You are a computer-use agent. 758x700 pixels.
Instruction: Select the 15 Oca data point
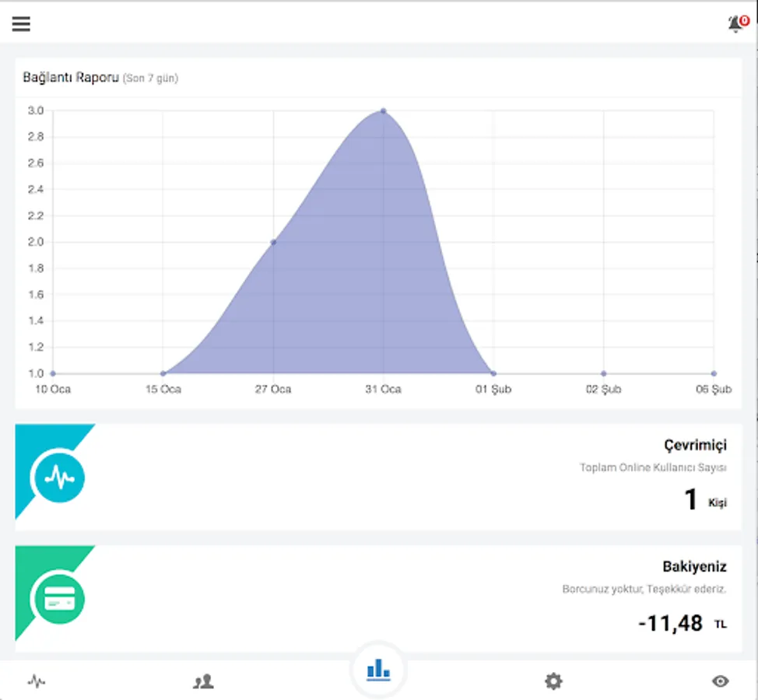(x=163, y=373)
